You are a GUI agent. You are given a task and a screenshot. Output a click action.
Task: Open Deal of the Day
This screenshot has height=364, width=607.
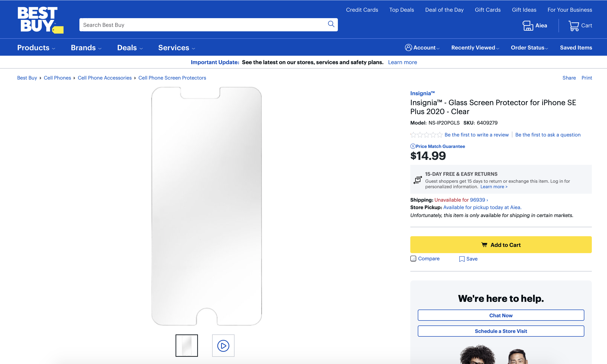point(444,10)
